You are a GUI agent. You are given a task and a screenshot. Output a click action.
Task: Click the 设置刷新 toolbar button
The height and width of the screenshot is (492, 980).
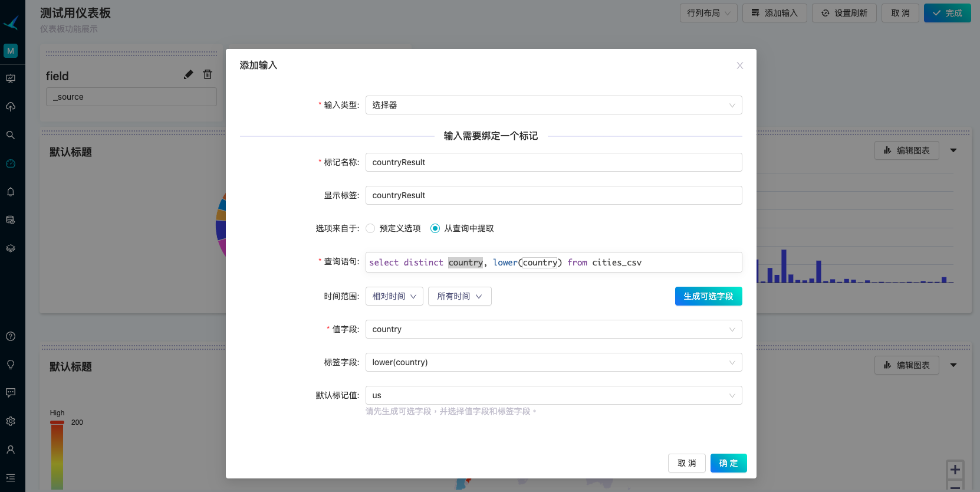tap(844, 13)
